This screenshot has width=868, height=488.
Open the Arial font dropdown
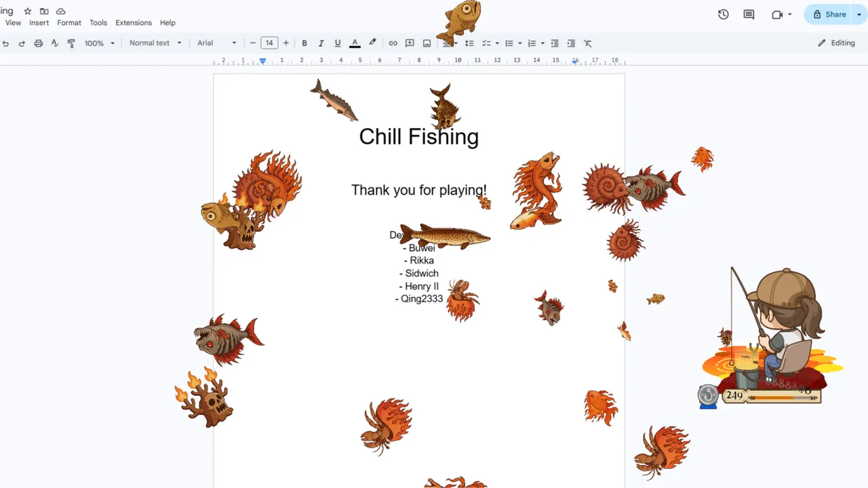click(x=217, y=43)
